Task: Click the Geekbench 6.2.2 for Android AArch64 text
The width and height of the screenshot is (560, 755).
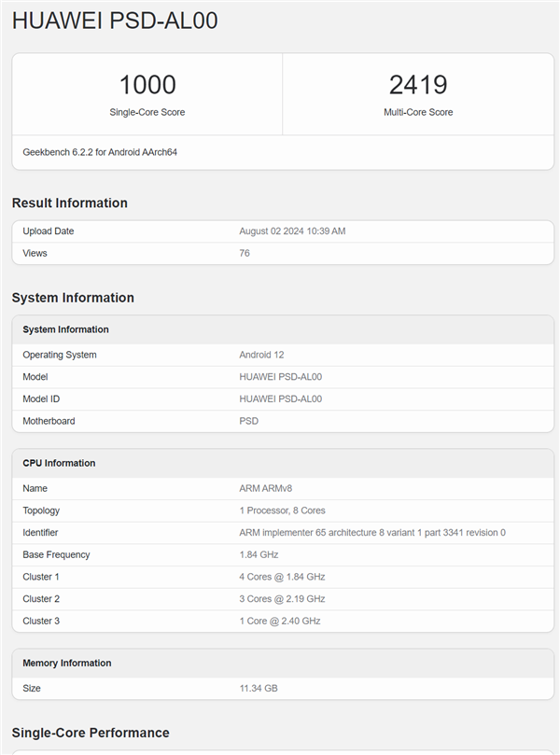Action: coord(100,151)
